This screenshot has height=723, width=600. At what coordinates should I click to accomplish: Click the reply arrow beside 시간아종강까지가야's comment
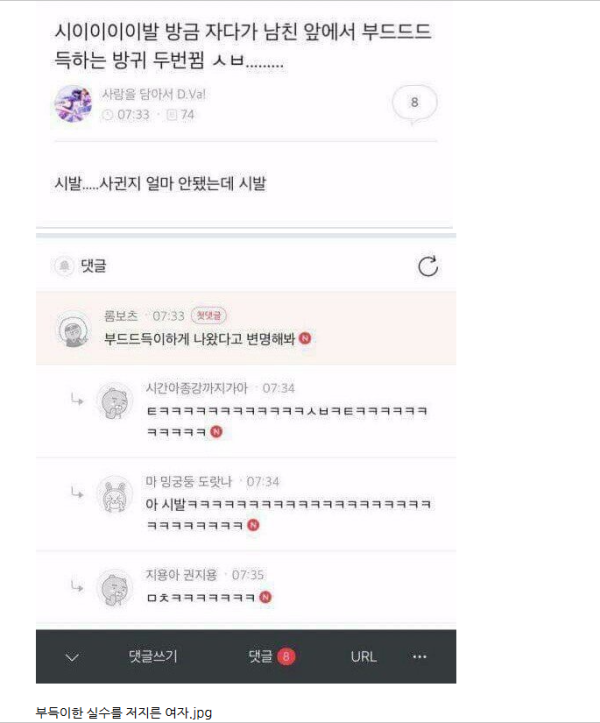(x=77, y=399)
